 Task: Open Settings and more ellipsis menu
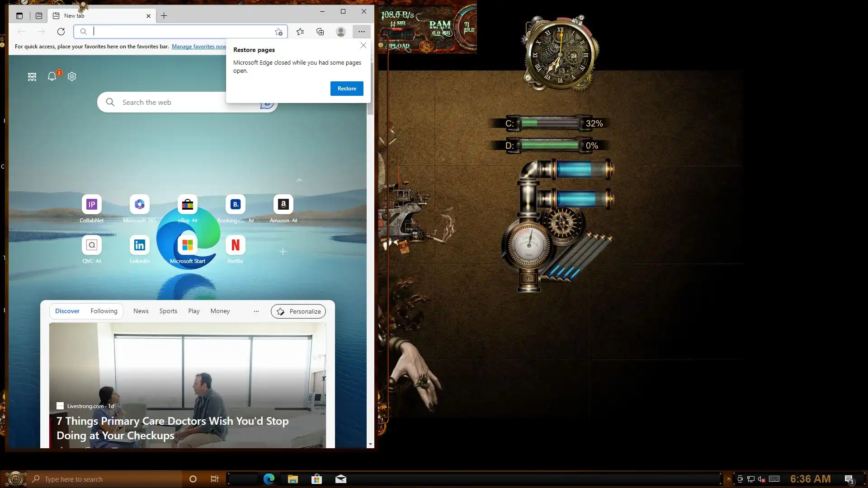click(361, 32)
